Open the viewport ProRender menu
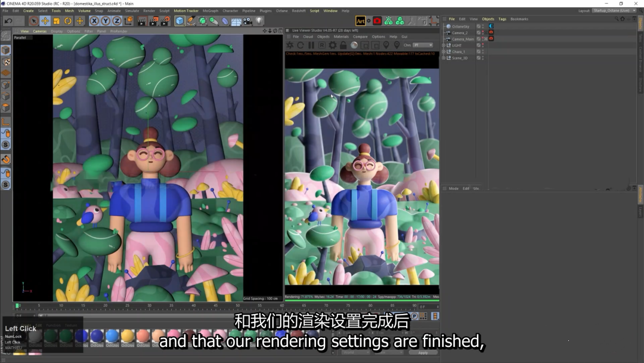The width and height of the screenshot is (644, 363). [119, 31]
